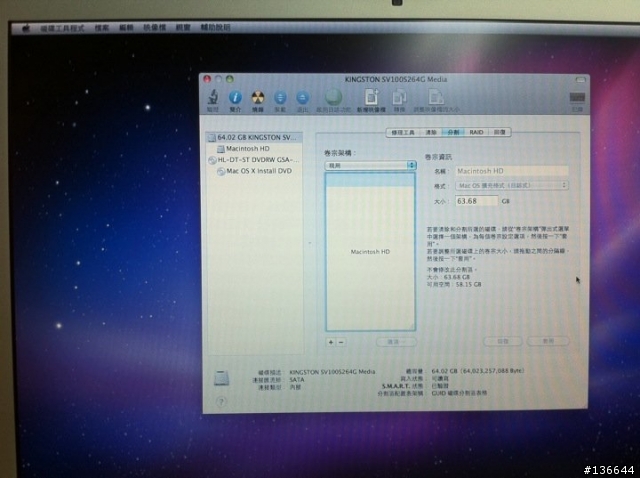Viewport: 640px width, 478px height.
Task: Add a partition with the plus button
Action: pos(331,342)
